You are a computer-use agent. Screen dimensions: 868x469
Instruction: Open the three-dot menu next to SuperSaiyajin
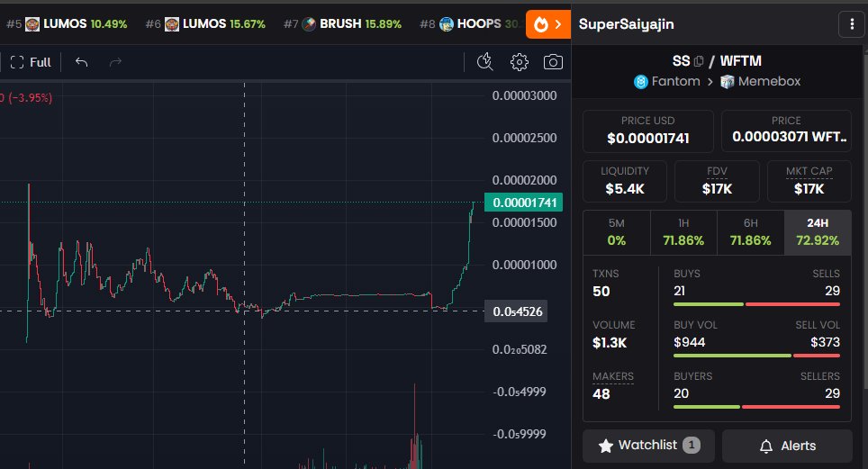tap(852, 24)
